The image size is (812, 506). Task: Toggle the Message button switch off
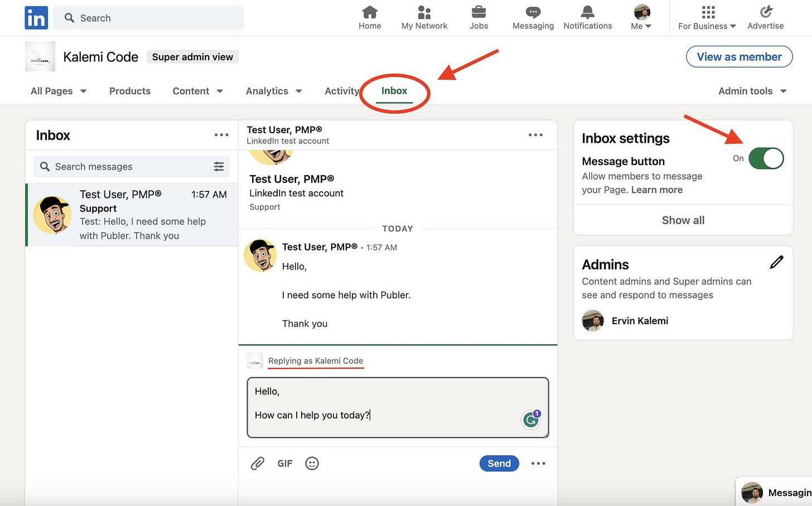tap(766, 158)
